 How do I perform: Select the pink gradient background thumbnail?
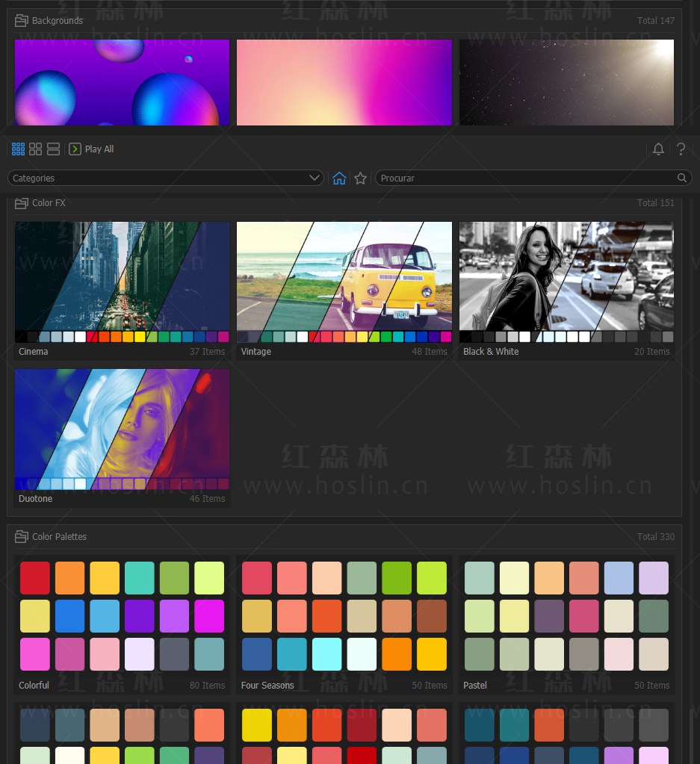344,82
